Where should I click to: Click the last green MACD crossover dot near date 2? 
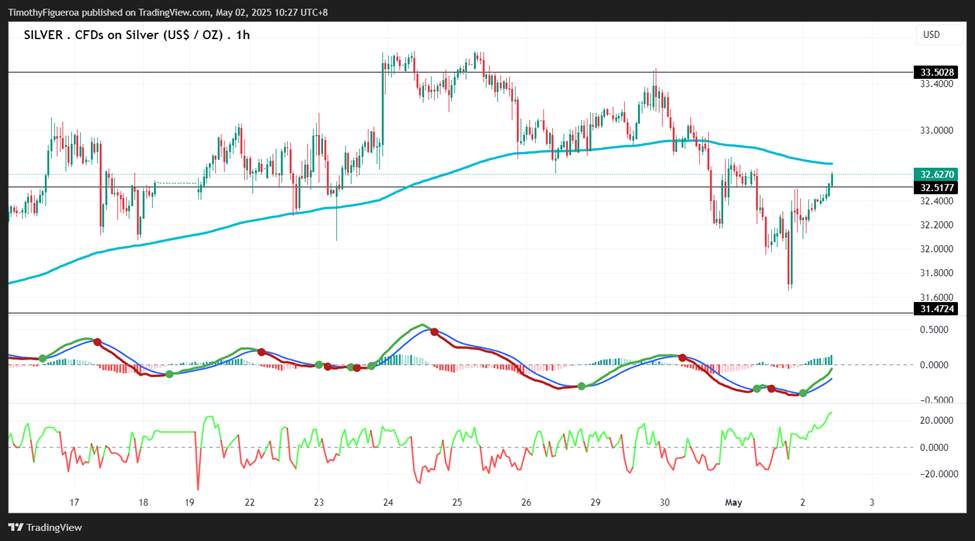point(803,393)
